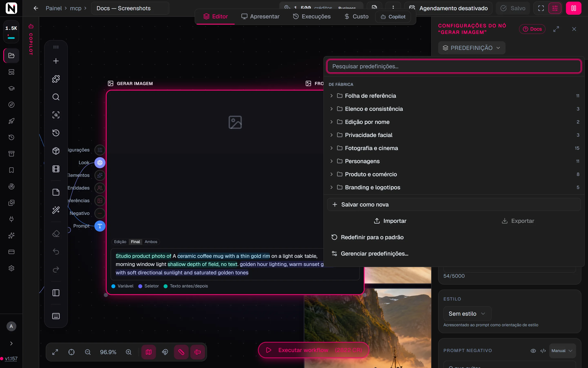Click Salvar como nova button
This screenshot has width=588, height=368.
tap(454, 204)
